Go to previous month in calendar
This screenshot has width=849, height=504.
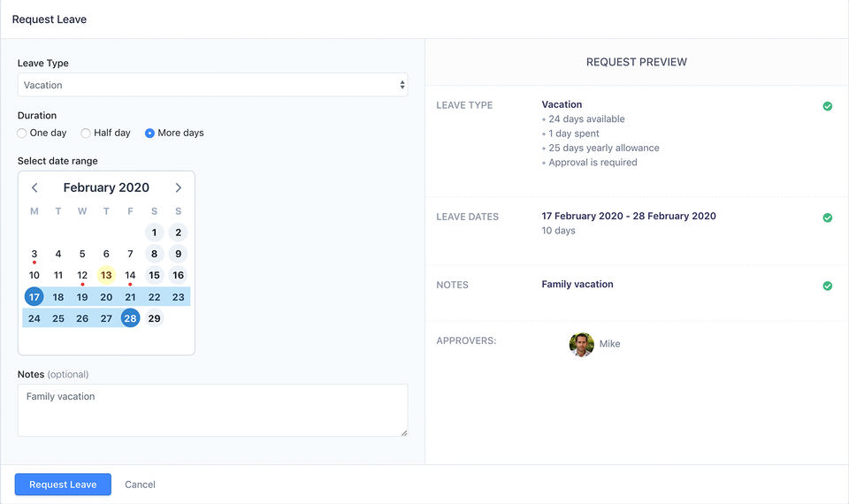(x=34, y=187)
